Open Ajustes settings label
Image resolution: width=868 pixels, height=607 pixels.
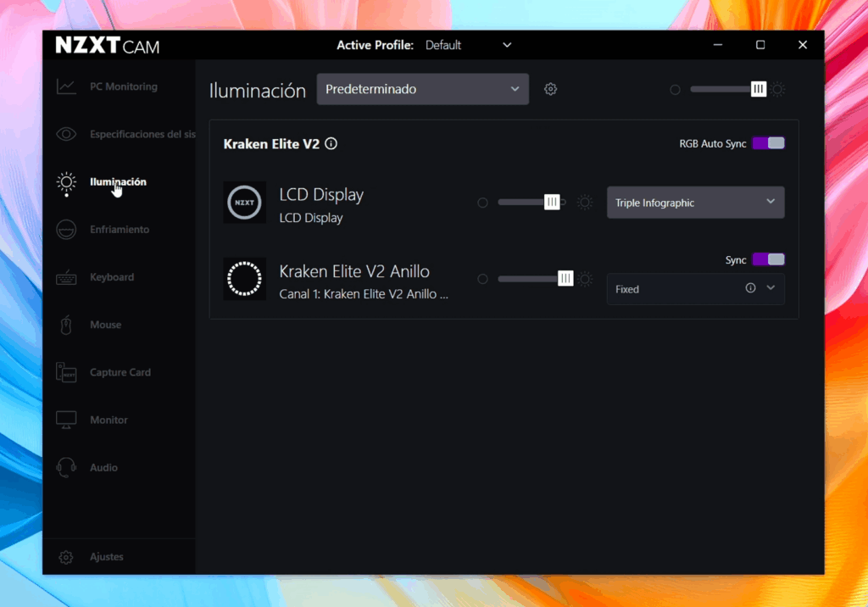106,557
